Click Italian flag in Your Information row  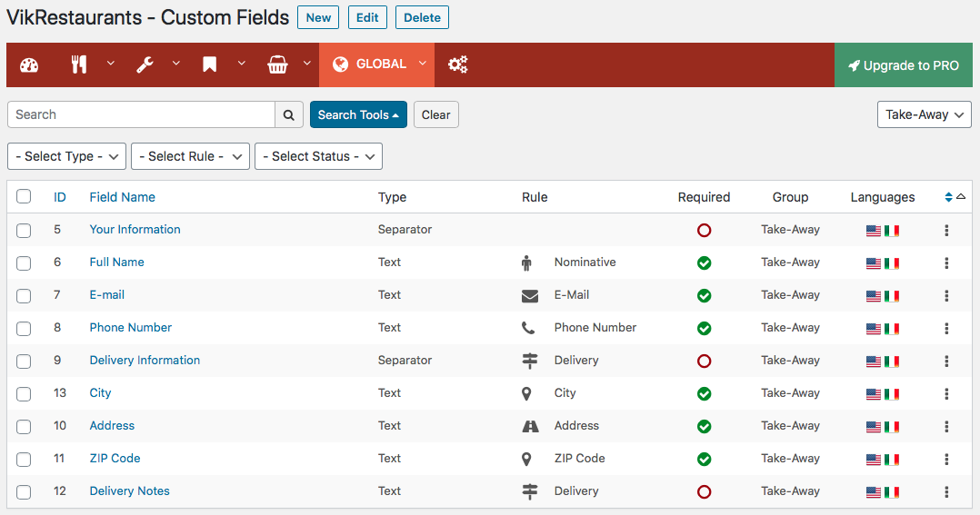[x=892, y=231]
